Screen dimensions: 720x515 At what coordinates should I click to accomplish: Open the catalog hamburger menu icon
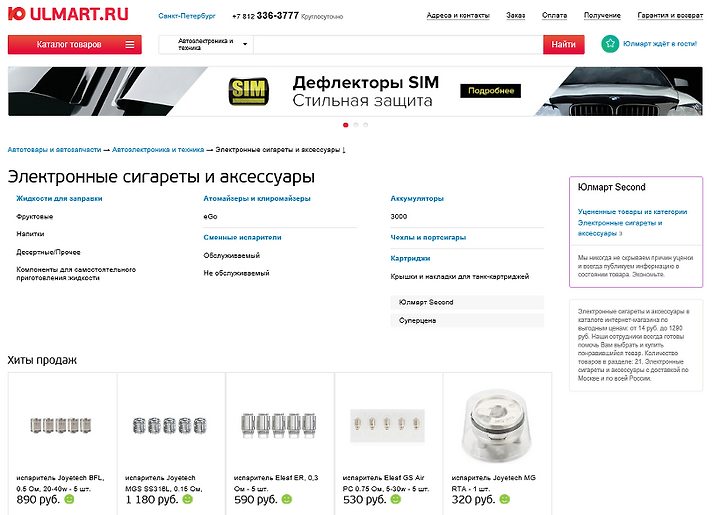point(130,45)
